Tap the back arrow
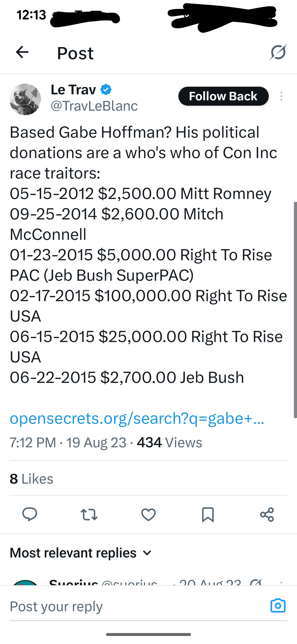Viewport: 297px width, 644px height. pos(22,52)
